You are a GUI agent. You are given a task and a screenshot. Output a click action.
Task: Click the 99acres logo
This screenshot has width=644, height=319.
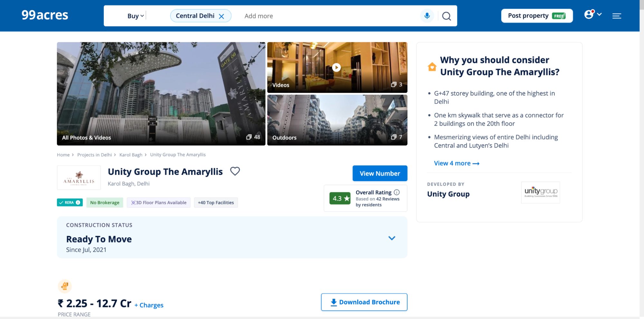pos(45,15)
